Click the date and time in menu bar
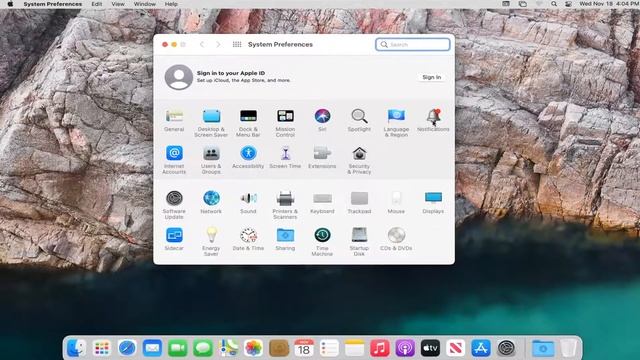The image size is (640, 360). pyautogui.click(x=608, y=4)
